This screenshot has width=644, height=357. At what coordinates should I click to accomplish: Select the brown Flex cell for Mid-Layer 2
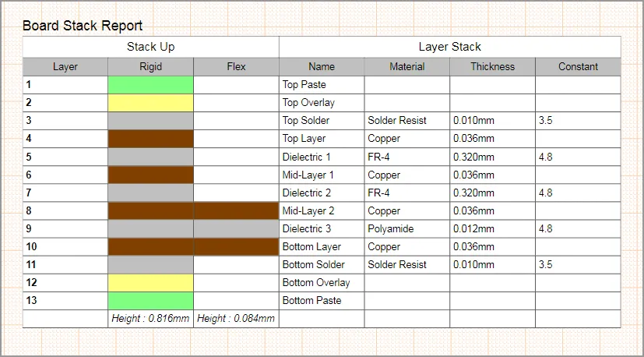click(236, 211)
